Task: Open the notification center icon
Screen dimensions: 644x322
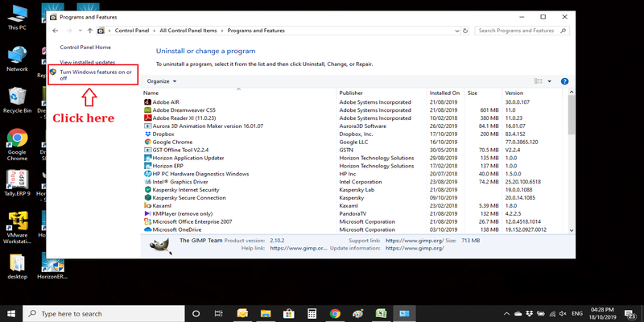Action: (x=630, y=314)
